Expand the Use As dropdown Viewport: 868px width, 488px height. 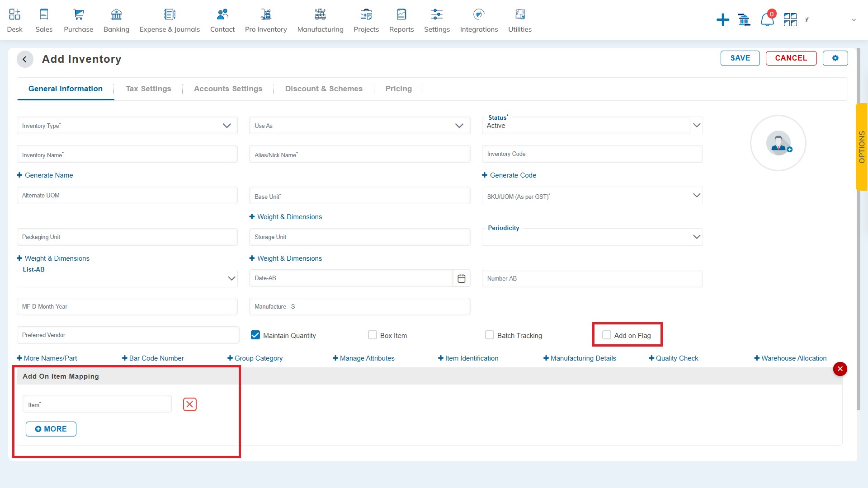pyautogui.click(x=460, y=125)
